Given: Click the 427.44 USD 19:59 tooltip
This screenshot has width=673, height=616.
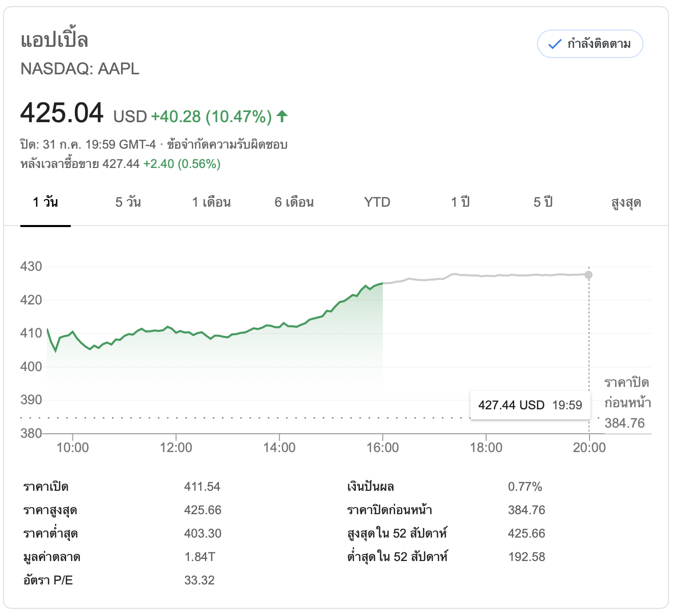Looking at the screenshot, I should click(530, 405).
